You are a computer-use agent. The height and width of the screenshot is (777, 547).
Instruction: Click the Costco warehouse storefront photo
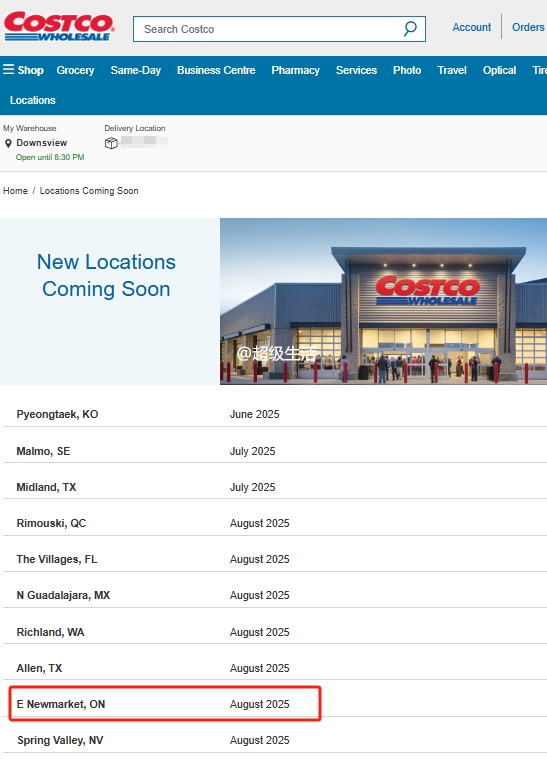click(x=383, y=301)
